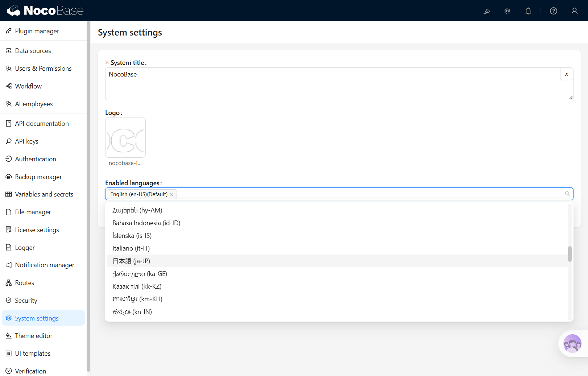Open Plugin manager menu item
Viewport: 588px width, 376px height.
point(43,31)
